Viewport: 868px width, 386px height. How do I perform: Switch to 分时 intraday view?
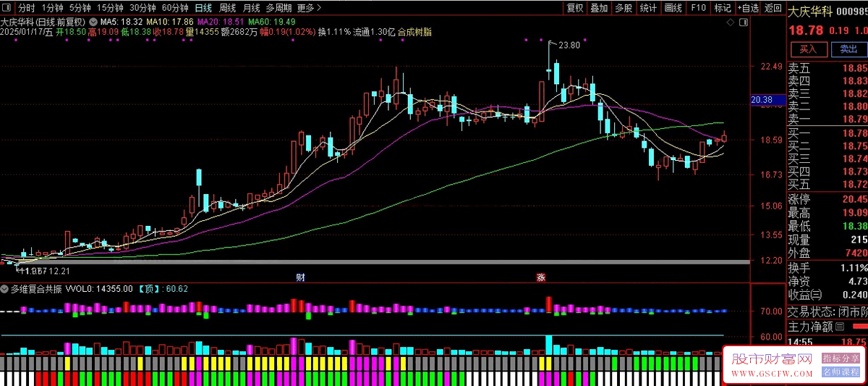(x=27, y=8)
